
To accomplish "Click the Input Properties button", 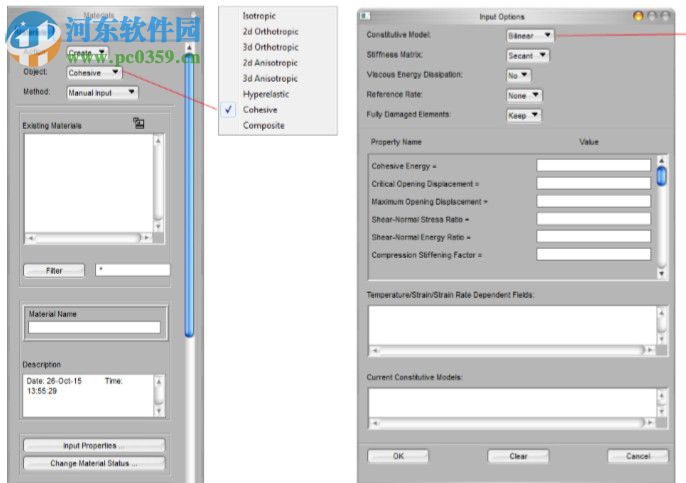I will [x=94, y=445].
